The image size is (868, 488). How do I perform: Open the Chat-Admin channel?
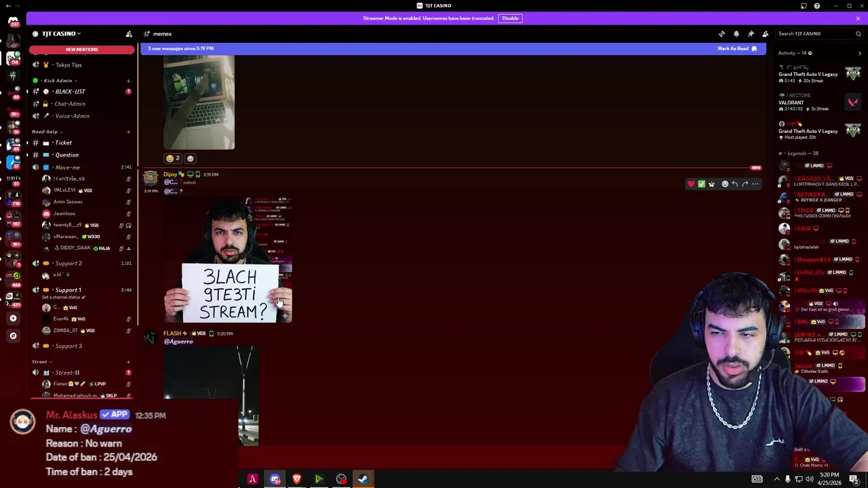coord(81,104)
